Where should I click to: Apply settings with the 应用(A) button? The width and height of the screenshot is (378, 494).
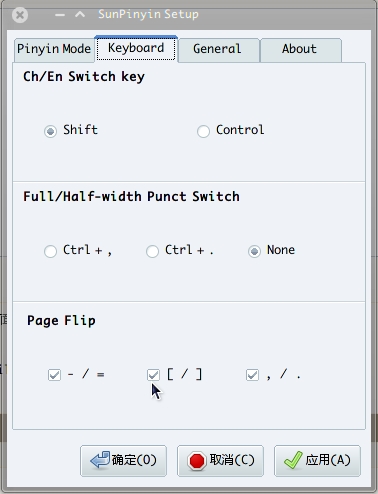pyautogui.click(x=317, y=461)
